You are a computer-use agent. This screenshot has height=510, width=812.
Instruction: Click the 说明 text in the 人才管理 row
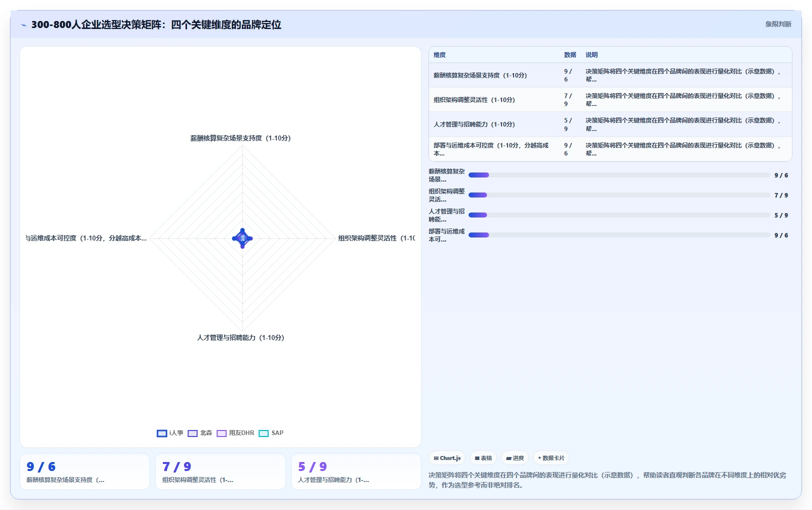(683, 124)
